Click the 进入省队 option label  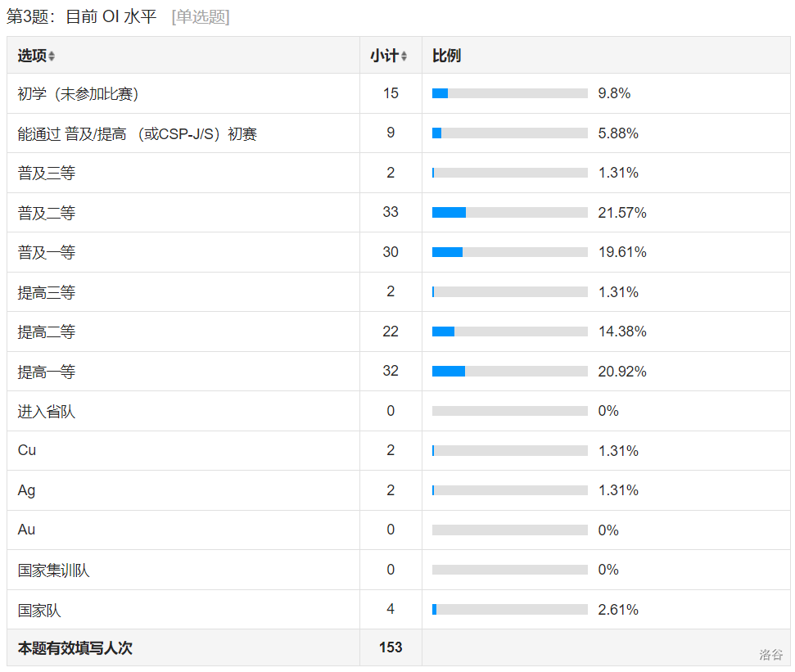[x=47, y=412]
